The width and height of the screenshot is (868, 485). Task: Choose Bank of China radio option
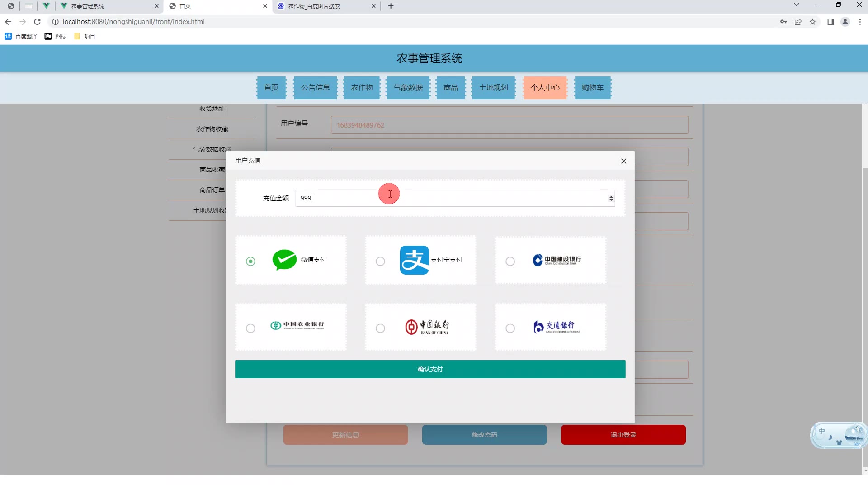pos(381,328)
